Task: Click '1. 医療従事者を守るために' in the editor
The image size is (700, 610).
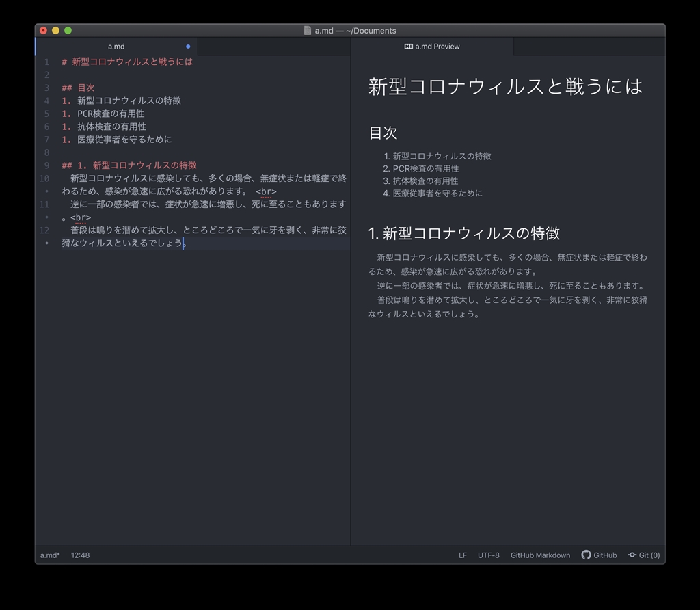Action: point(116,140)
